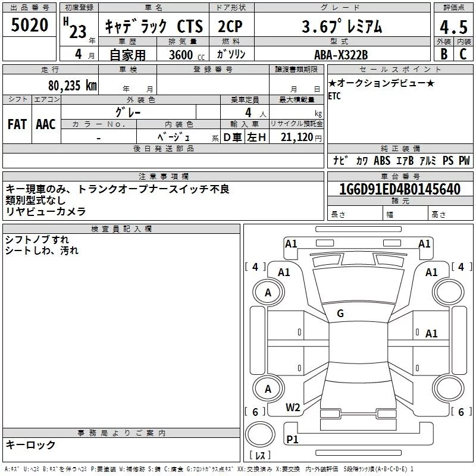Select the car name キャデラック CTS
476x476 pixels.
tap(154, 26)
